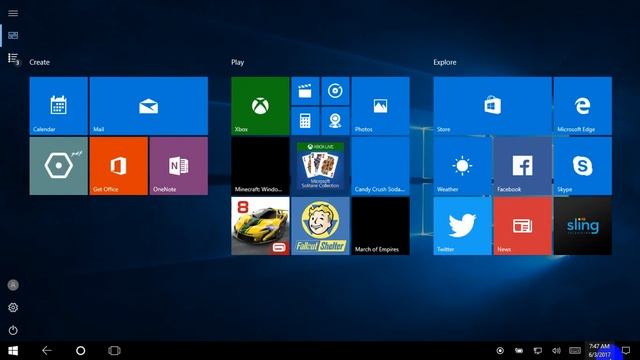The width and height of the screenshot is (640, 360).
Task: Open the Store tile
Action: (x=492, y=106)
